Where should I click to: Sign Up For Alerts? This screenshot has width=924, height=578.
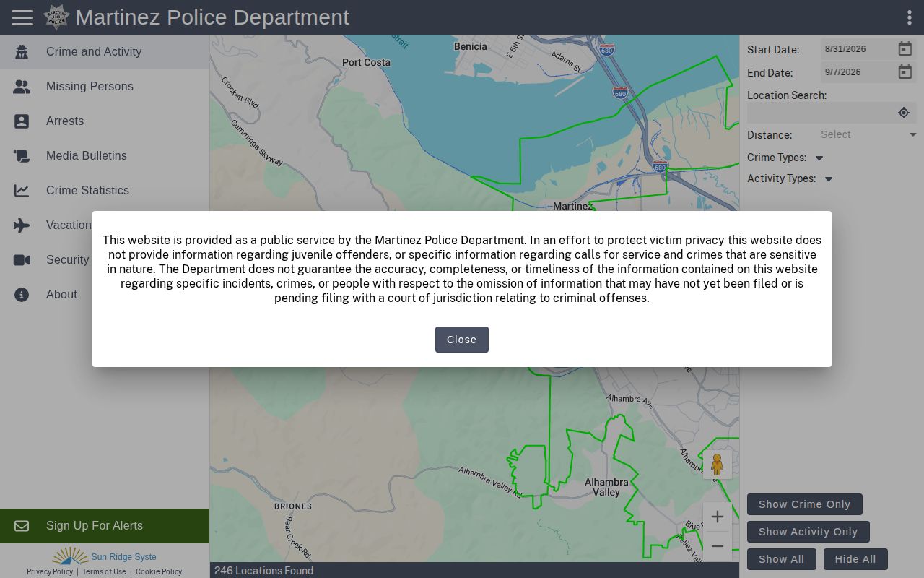click(x=105, y=526)
